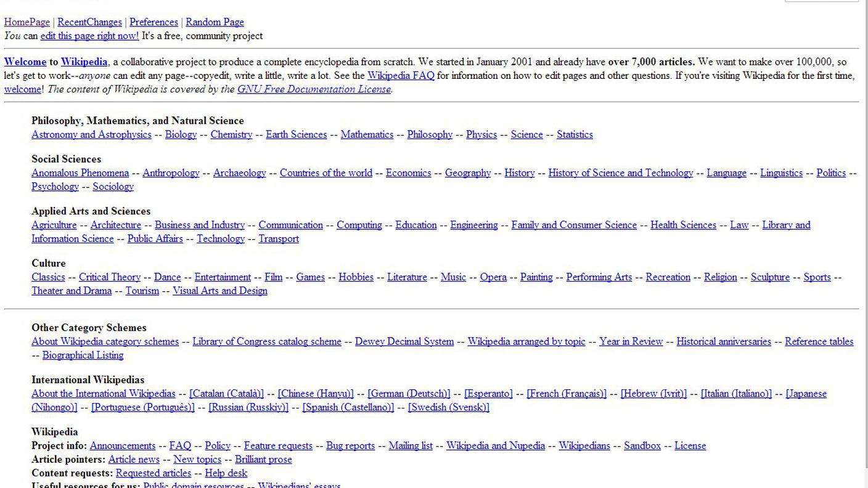868x488 pixels.
Task: Open the Critical Theory page
Action: [x=110, y=277]
